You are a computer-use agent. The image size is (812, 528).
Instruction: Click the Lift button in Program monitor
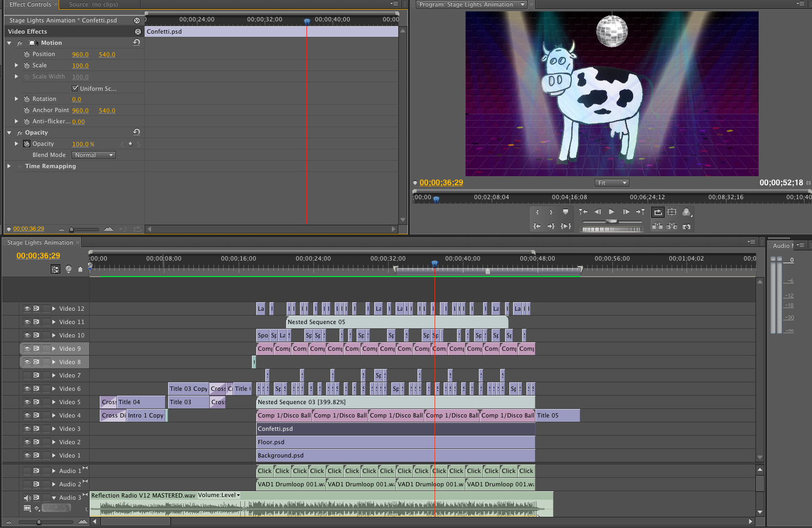(x=658, y=226)
